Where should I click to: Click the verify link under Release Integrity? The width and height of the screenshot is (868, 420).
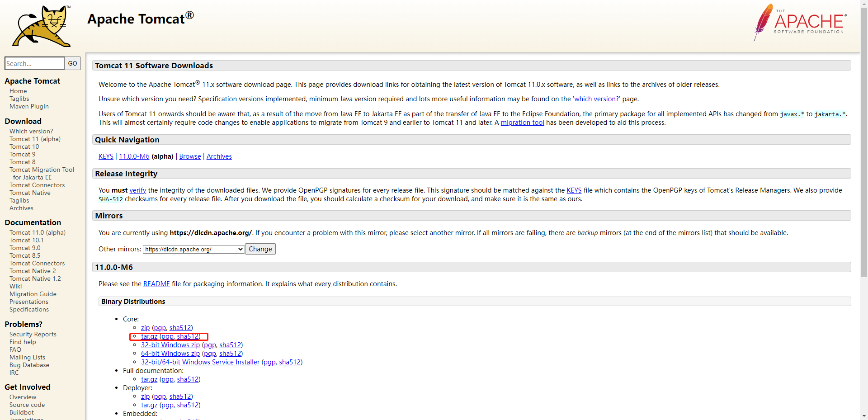(137, 190)
